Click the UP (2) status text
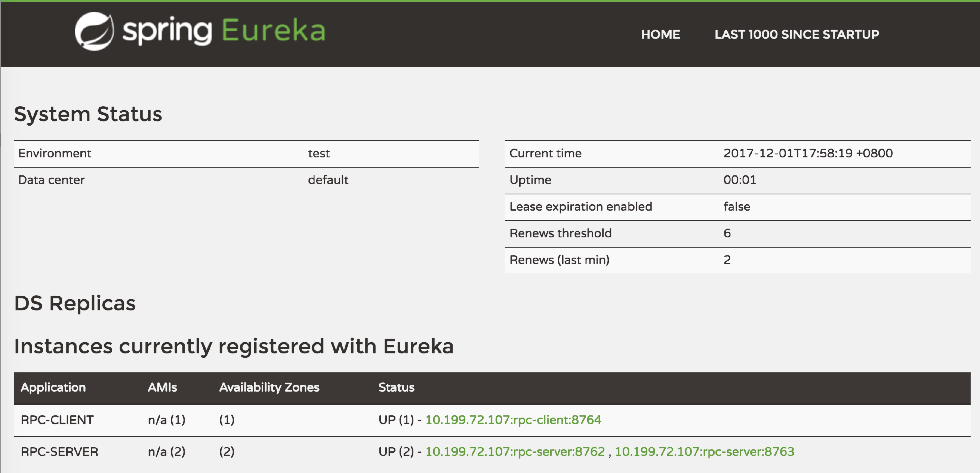This screenshot has height=473, width=980. [x=396, y=452]
